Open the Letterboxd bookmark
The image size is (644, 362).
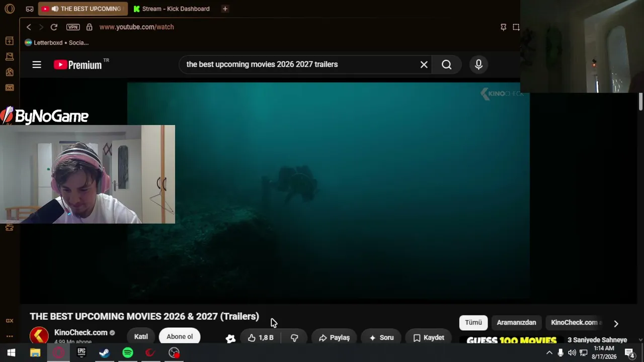point(57,43)
